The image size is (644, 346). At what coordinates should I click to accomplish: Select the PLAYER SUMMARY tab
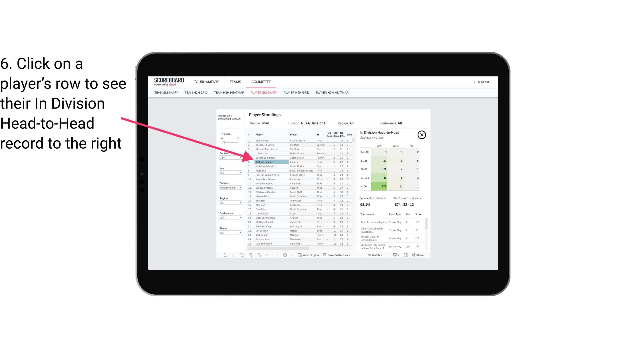(263, 93)
